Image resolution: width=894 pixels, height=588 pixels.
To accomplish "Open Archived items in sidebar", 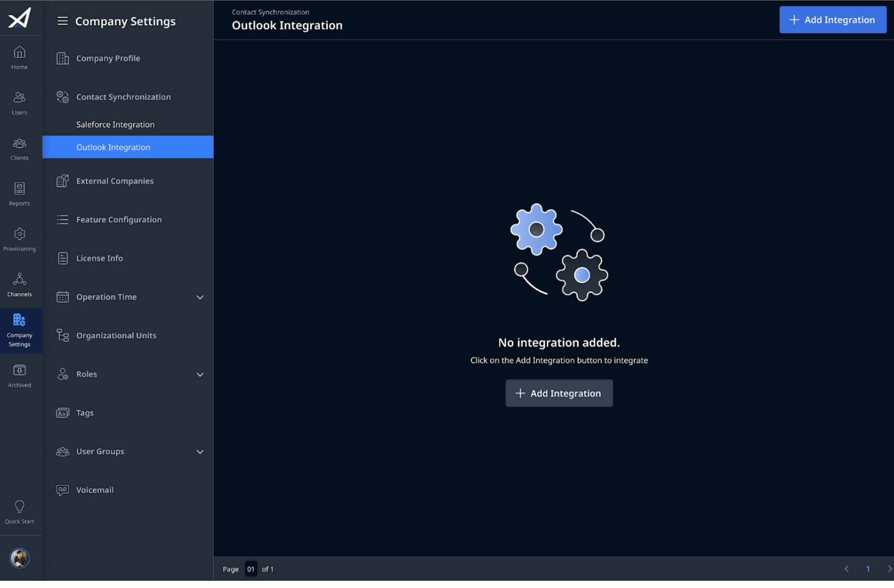I will pos(20,376).
